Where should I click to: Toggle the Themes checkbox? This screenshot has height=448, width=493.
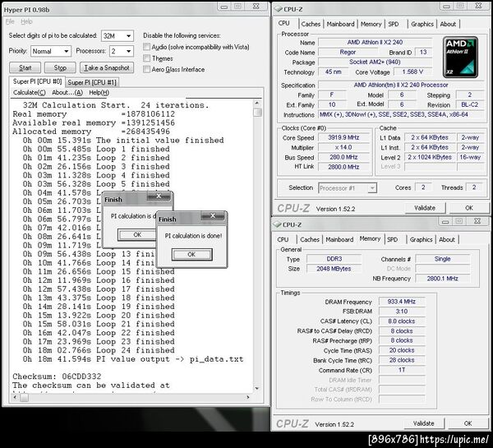tap(146, 58)
